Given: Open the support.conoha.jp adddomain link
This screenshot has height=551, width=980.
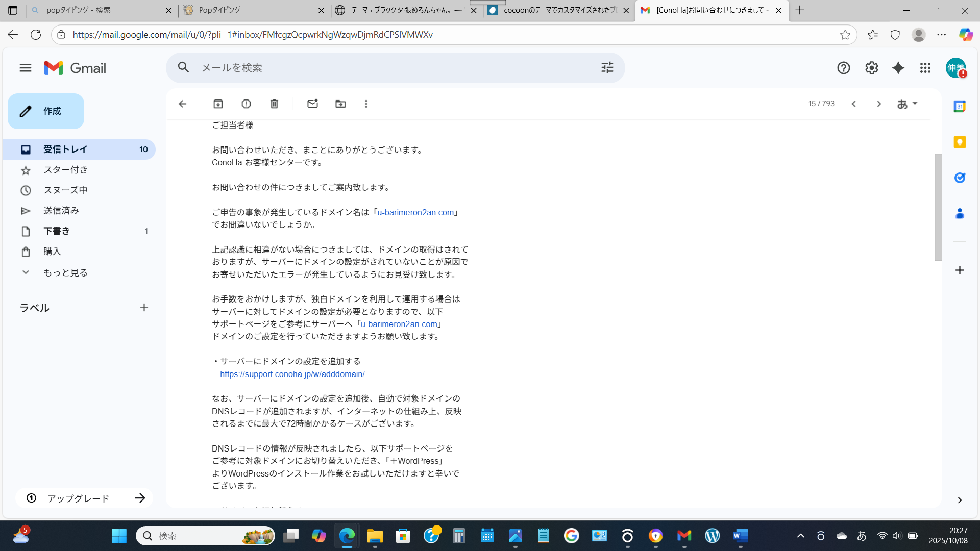Looking at the screenshot, I should coord(292,374).
